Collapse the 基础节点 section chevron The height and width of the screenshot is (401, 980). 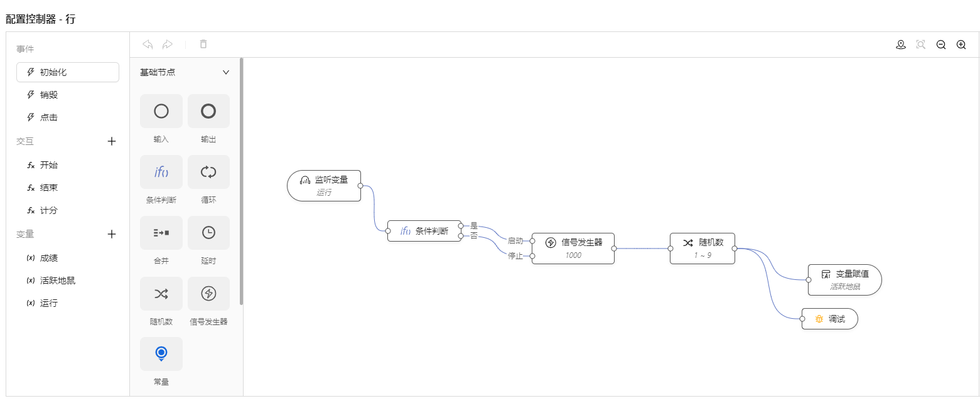point(226,72)
